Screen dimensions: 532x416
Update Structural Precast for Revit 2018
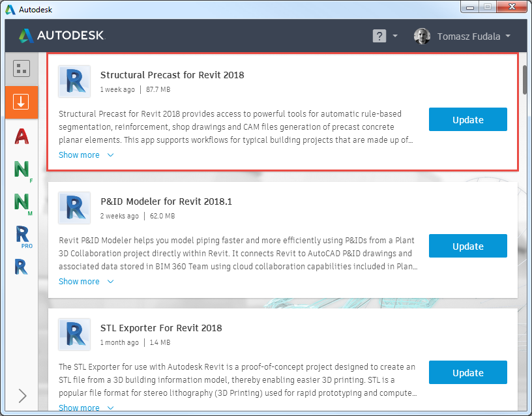pyautogui.click(x=467, y=119)
